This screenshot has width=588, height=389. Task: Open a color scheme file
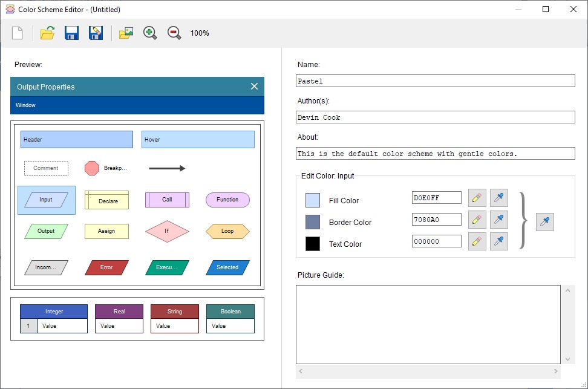[47, 33]
